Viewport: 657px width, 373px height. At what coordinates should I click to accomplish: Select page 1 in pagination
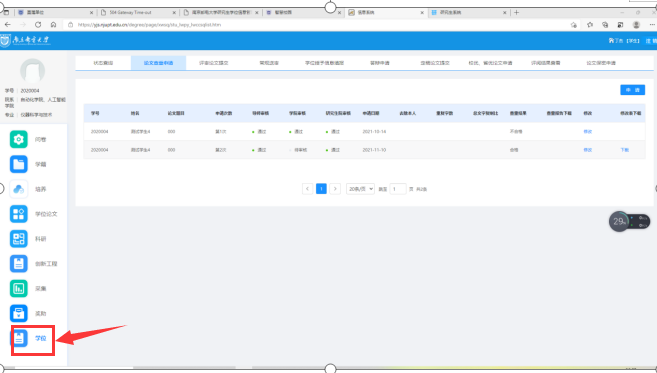[321, 189]
